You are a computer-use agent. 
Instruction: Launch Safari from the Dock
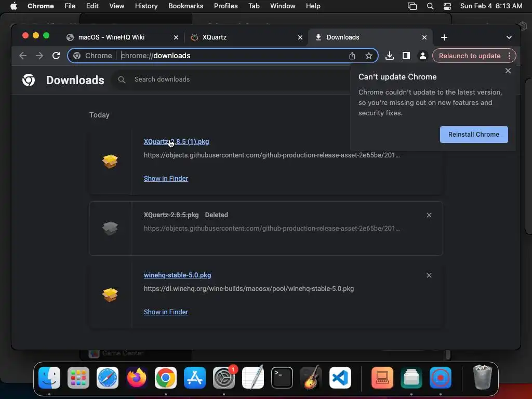coord(108,378)
